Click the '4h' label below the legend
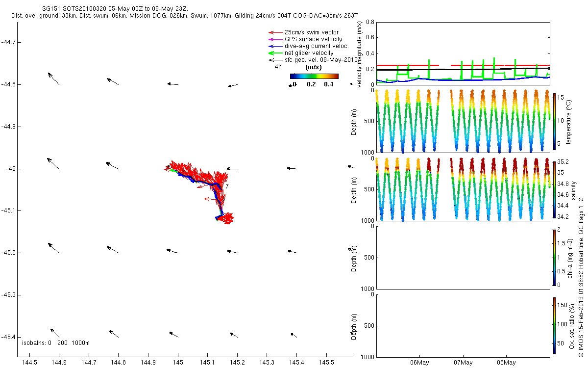Image resolution: width=588 pixels, height=368 pixels. click(278, 67)
